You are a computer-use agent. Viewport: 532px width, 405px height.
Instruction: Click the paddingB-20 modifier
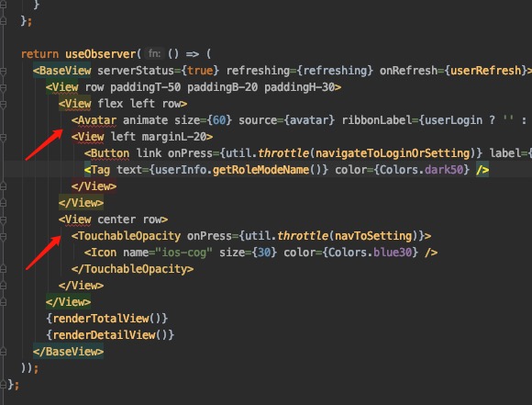222,87
